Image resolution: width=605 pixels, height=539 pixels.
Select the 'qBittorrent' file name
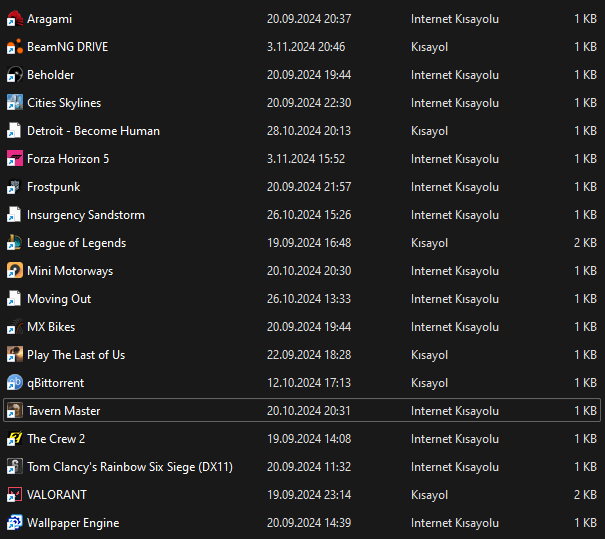[56, 383]
